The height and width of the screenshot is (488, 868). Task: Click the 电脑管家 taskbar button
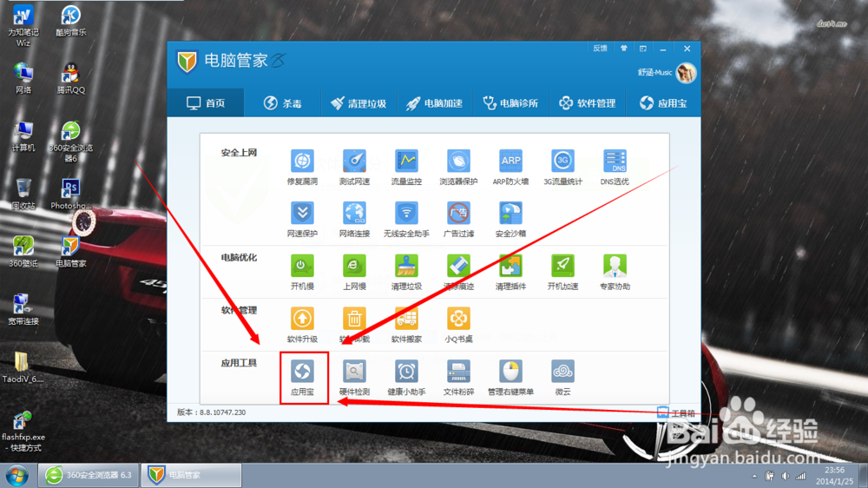(x=192, y=475)
